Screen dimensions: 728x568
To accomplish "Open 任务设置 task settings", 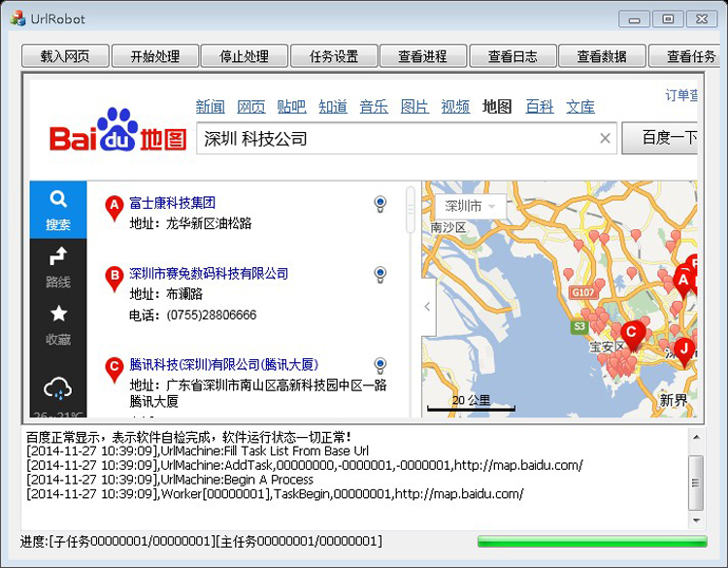I will pos(334,56).
